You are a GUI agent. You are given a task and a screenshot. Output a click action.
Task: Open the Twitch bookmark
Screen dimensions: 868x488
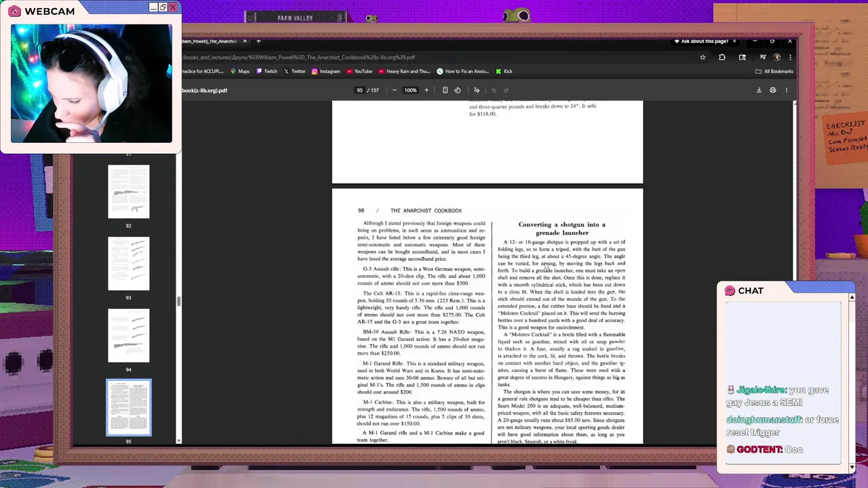tap(267, 71)
